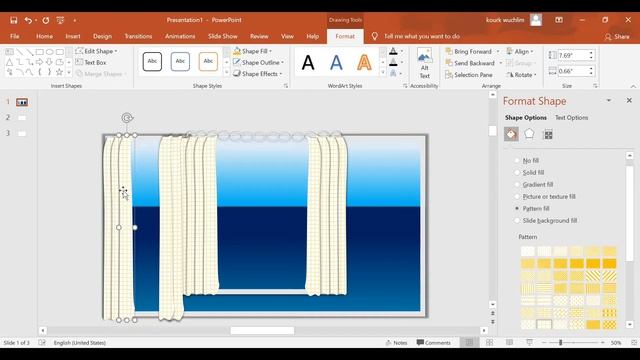
Task: Click the Comments button in status bar
Action: tap(434, 343)
